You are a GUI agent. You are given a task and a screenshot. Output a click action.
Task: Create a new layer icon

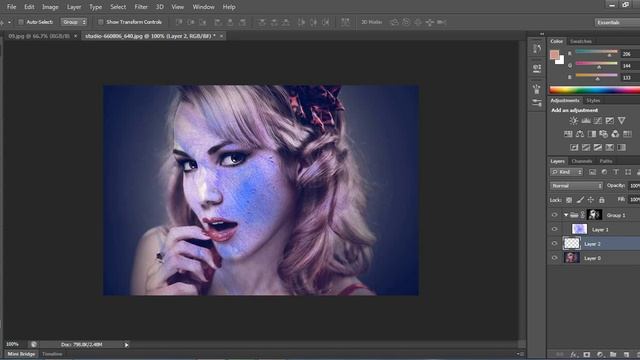point(626,355)
